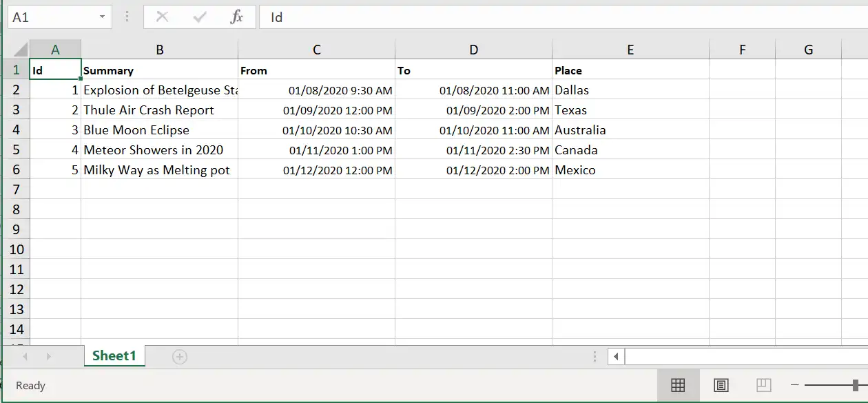The image size is (868, 403).
Task: Select the Milky Way as Melting pot cell
Action: click(x=160, y=169)
